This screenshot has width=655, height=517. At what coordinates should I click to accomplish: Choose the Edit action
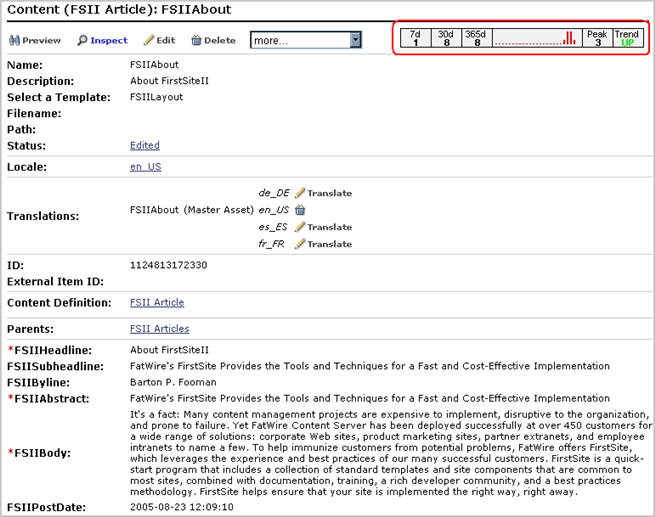(x=165, y=40)
